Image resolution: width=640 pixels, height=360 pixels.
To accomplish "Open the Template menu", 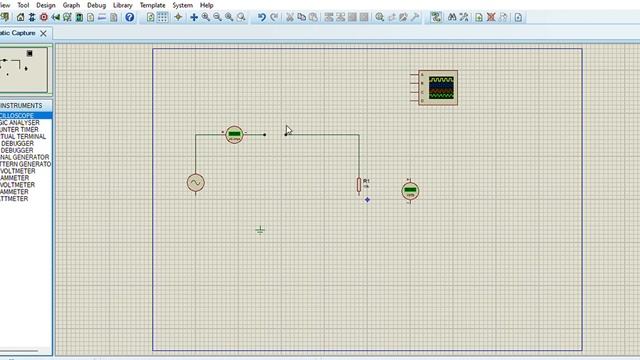I will point(152,5).
